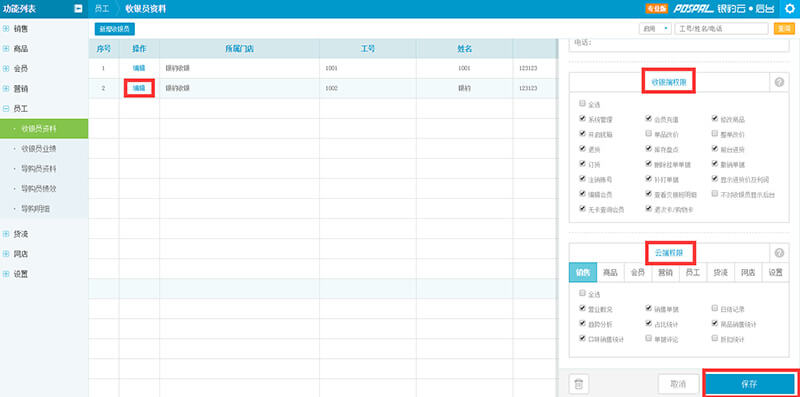Switch to the 货流 cloud permission tab
800x397 pixels.
click(x=720, y=272)
